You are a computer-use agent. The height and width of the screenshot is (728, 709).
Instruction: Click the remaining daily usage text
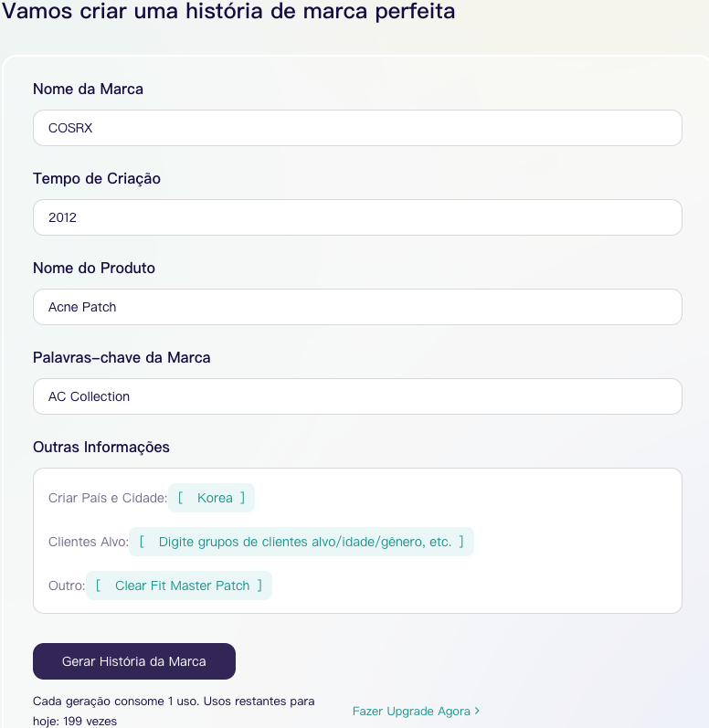click(173, 711)
